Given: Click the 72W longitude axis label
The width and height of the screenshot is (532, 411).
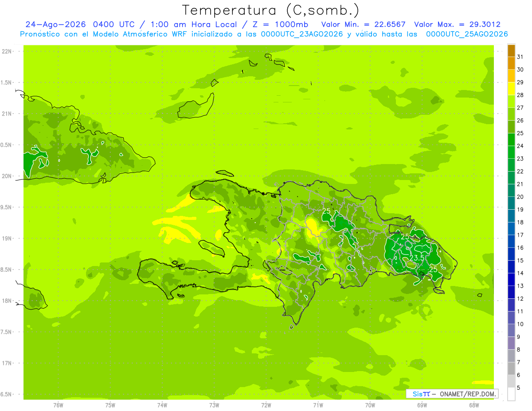Looking at the screenshot, I should (x=266, y=405).
